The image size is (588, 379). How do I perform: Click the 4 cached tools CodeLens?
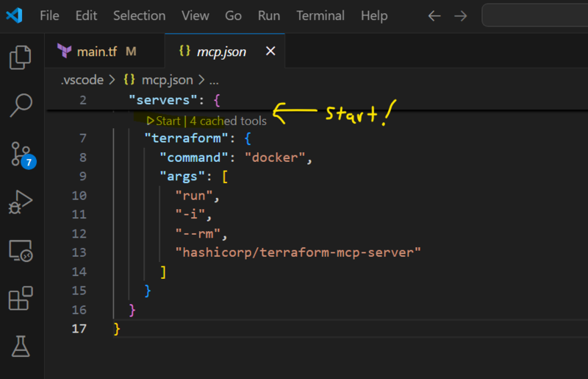click(x=228, y=121)
